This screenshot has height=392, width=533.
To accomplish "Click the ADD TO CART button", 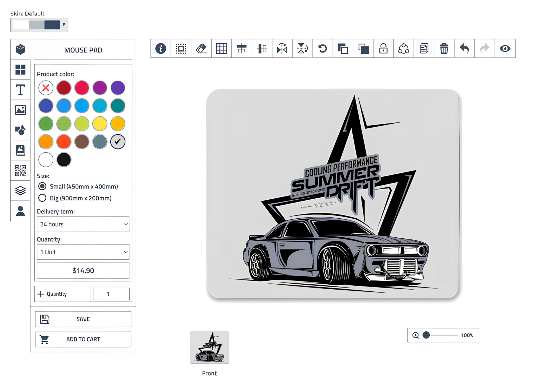I will 83,339.
